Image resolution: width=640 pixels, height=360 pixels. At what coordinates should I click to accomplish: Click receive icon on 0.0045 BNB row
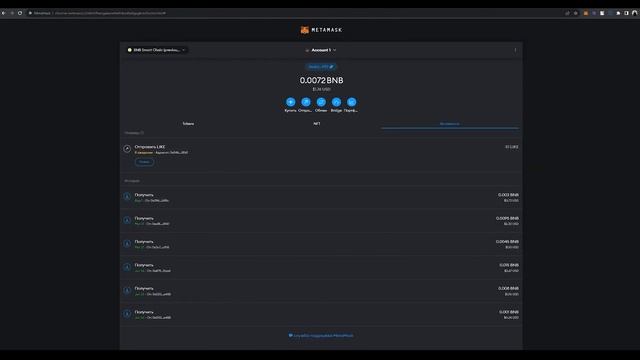coord(127,243)
